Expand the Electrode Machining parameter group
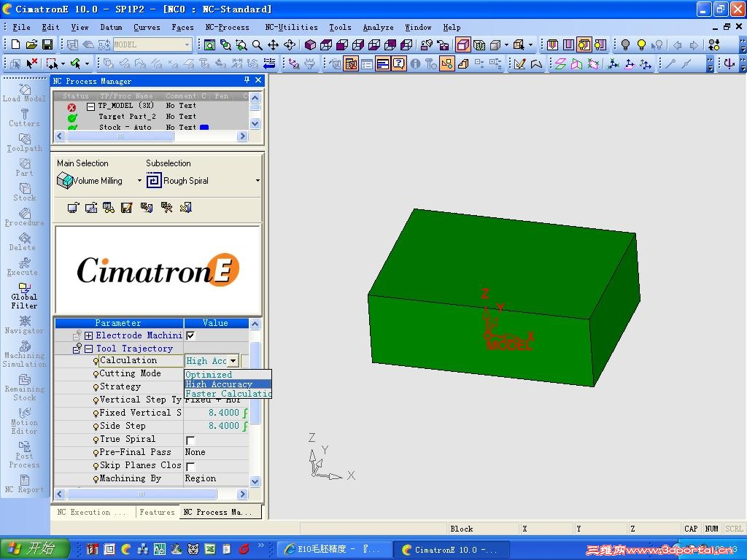 click(x=88, y=335)
